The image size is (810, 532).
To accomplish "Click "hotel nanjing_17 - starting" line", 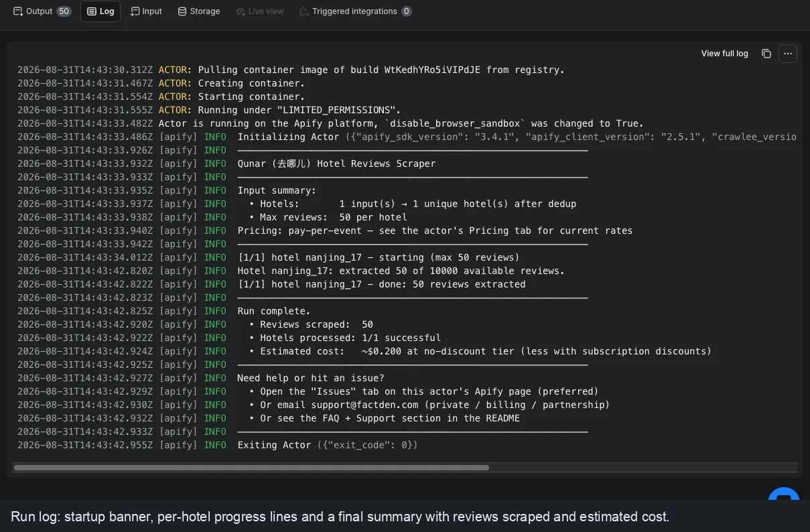I will pyautogui.click(x=268, y=257).
